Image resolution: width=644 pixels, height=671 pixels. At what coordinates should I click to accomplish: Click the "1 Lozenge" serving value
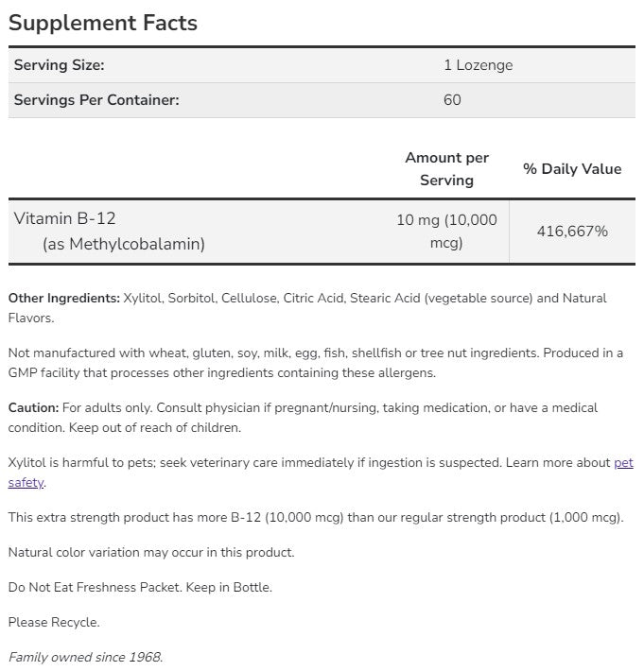pos(478,65)
